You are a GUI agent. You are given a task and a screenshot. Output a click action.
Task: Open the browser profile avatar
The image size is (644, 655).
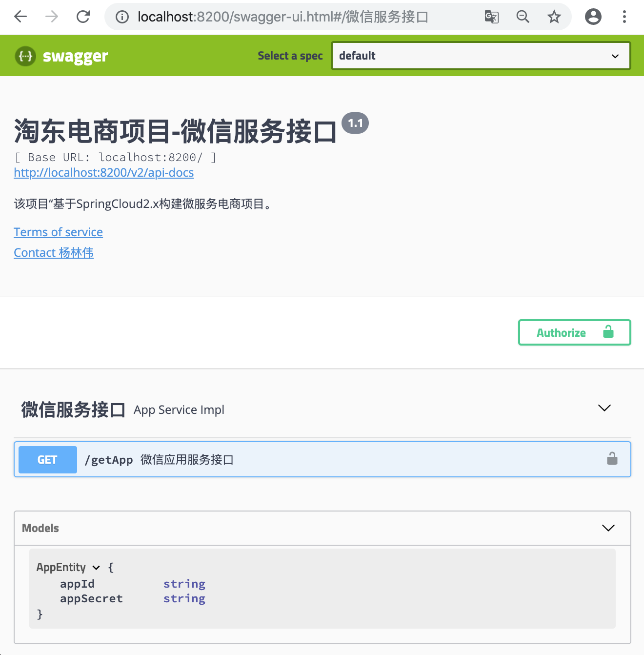coord(593,17)
